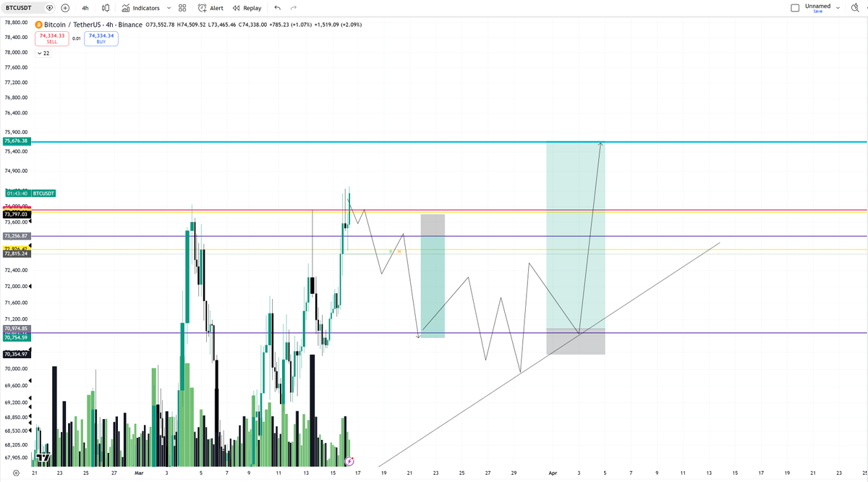Viewport: 868px width, 482px height.
Task: Click the red SELL 74,334.33 button
Action: point(52,38)
